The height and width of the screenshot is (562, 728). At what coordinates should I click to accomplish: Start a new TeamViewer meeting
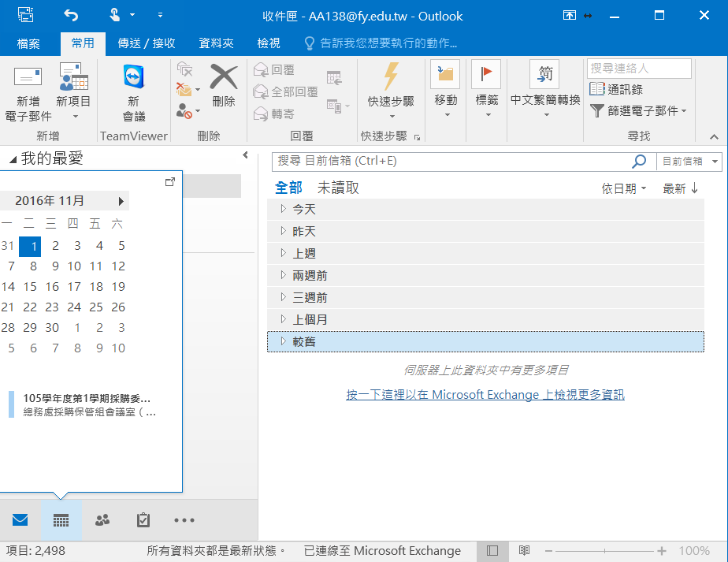point(134,93)
